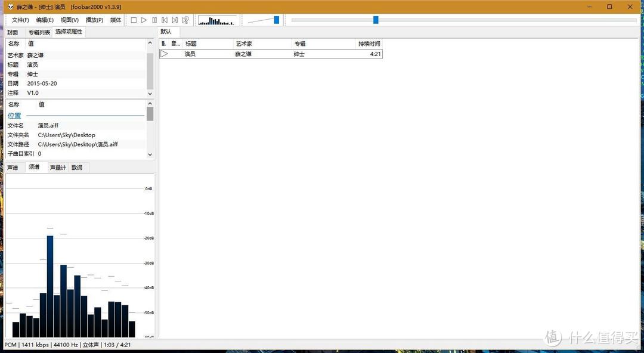Select the 选择项属性 tab
Viewport: 644px width, 353px height.
coord(69,32)
